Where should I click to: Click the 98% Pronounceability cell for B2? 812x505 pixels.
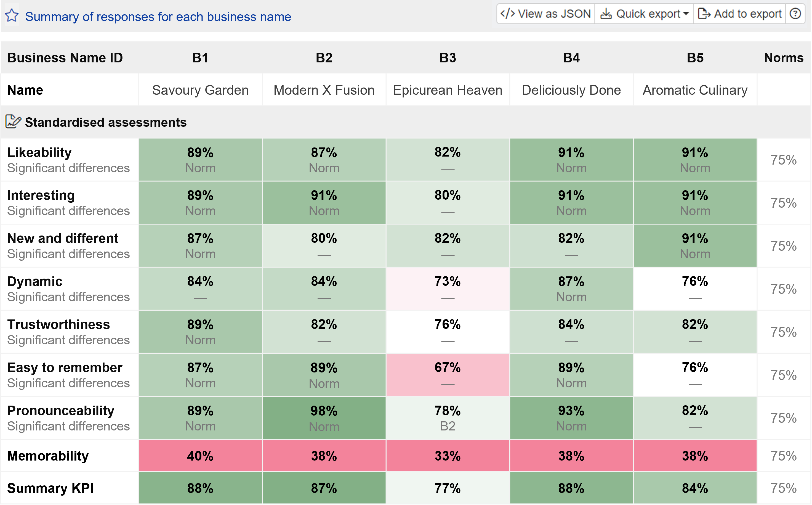tap(324, 417)
